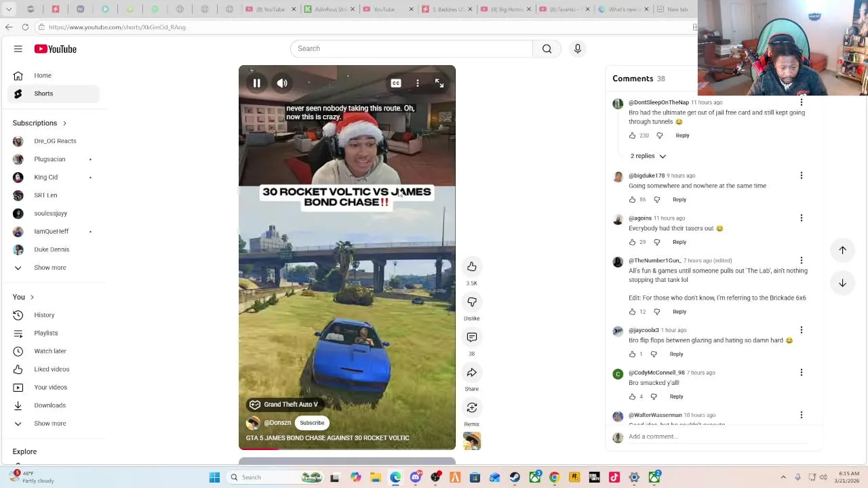The width and height of the screenshot is (868, 488).
Task: Enter fullscreen for the Short
Action: point(439,83)
